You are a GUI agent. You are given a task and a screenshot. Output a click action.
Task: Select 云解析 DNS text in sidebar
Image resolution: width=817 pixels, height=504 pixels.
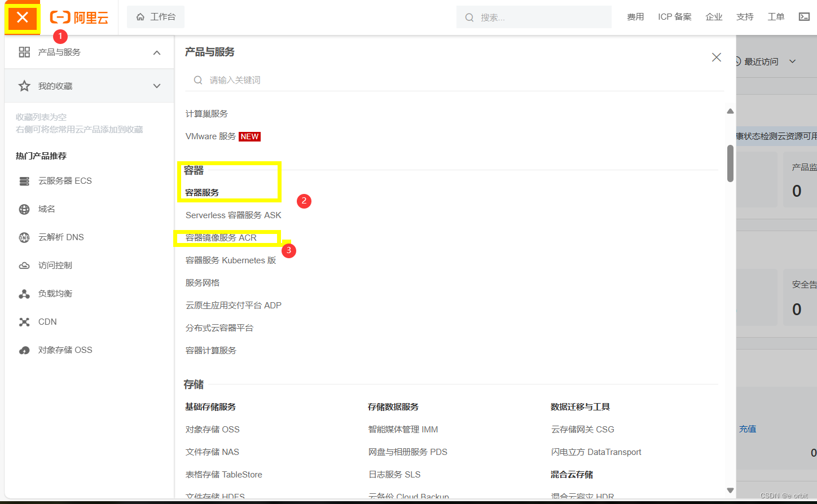(x=61, y=237)
